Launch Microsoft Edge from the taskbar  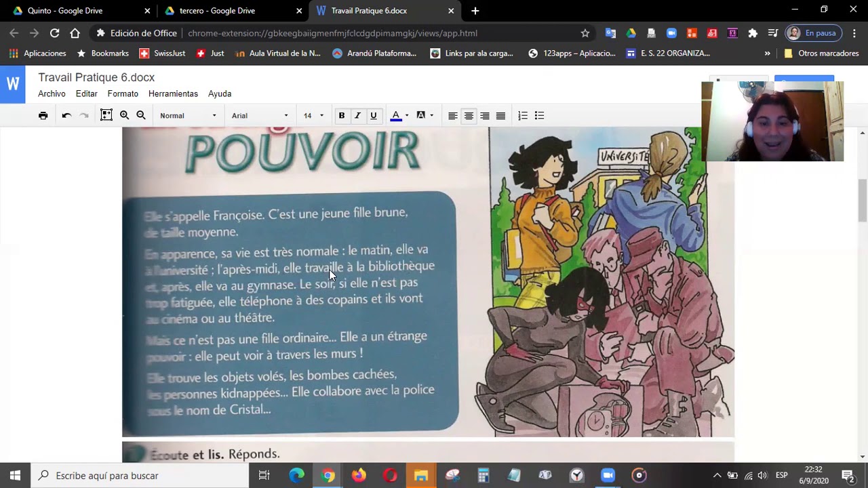pos(296,476)
